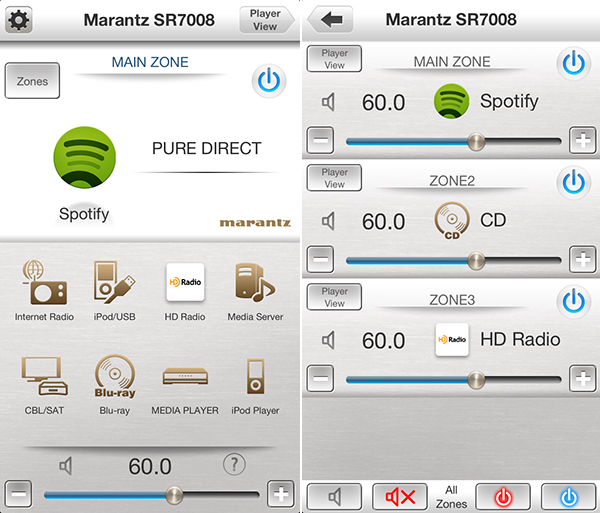Lower the MAIN ZONE volume in the zones list
This screenshot has height=513, width=600.
point(320,140)
